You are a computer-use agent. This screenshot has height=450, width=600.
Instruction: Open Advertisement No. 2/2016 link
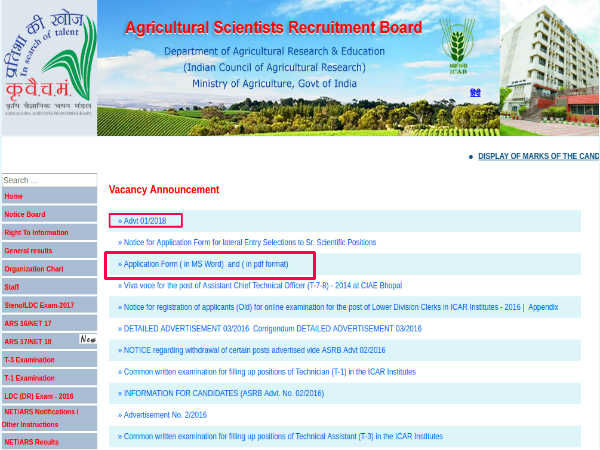pos(165,415)
